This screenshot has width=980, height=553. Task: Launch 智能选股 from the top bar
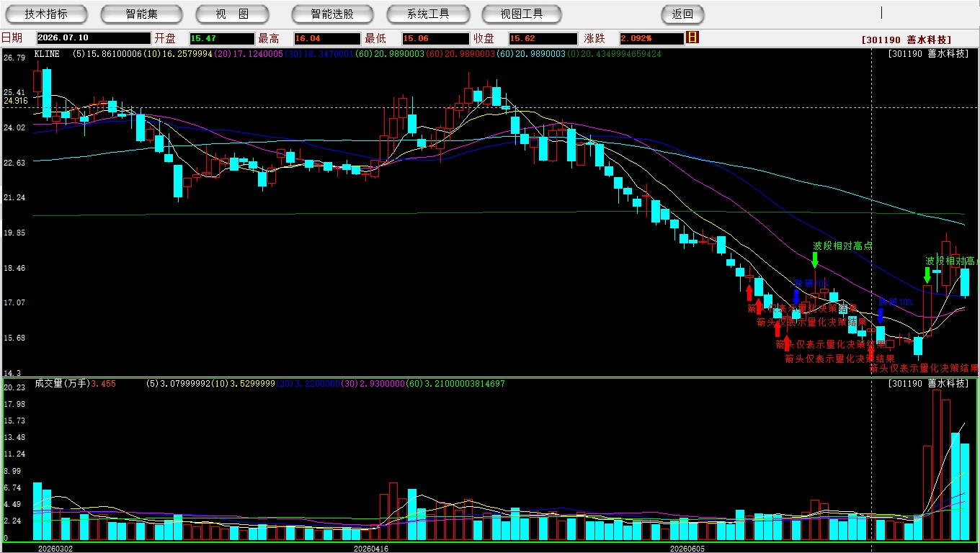[332, 14]
